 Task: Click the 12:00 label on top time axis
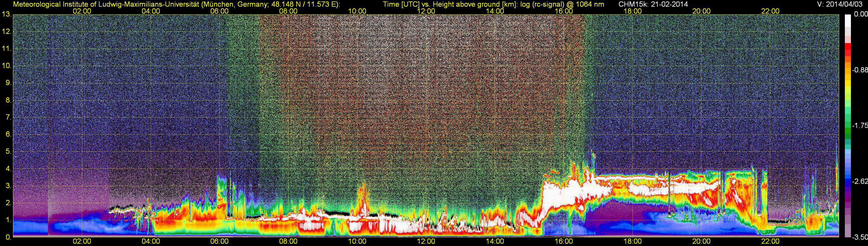[426, 11]
